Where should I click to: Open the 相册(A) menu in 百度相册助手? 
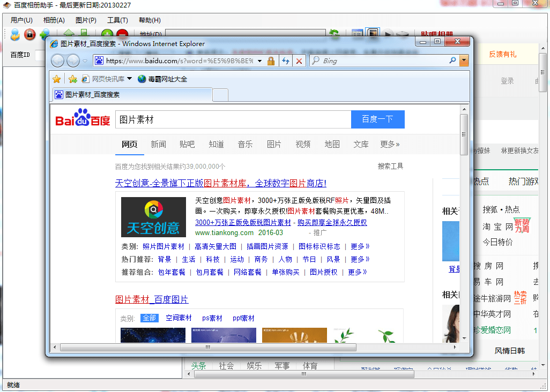click(54, 20)
